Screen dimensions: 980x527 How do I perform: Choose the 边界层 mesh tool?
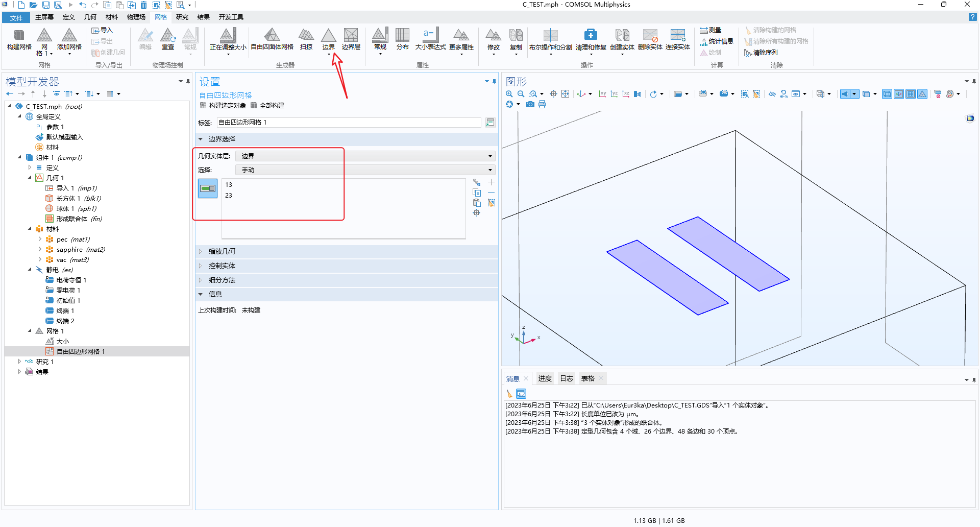pyautogui.click(x=351, y=39)
